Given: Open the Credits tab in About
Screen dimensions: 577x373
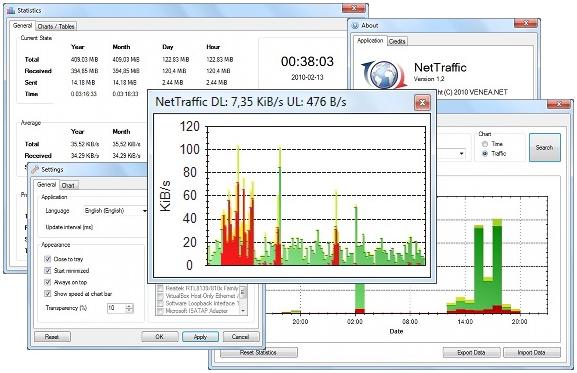Looking at the screenshot, I should pyautogui.click(x=397, y=42).
